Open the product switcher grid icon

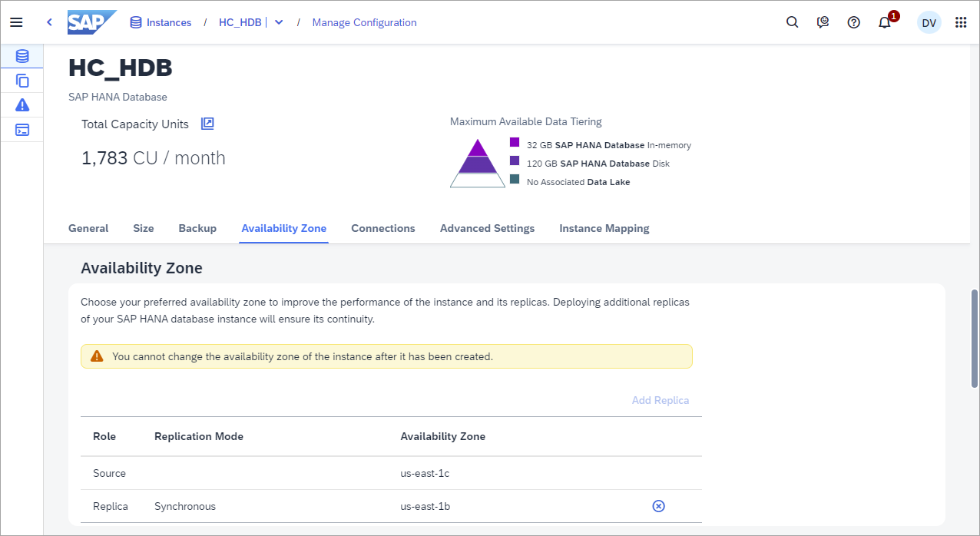click(961, 22)
